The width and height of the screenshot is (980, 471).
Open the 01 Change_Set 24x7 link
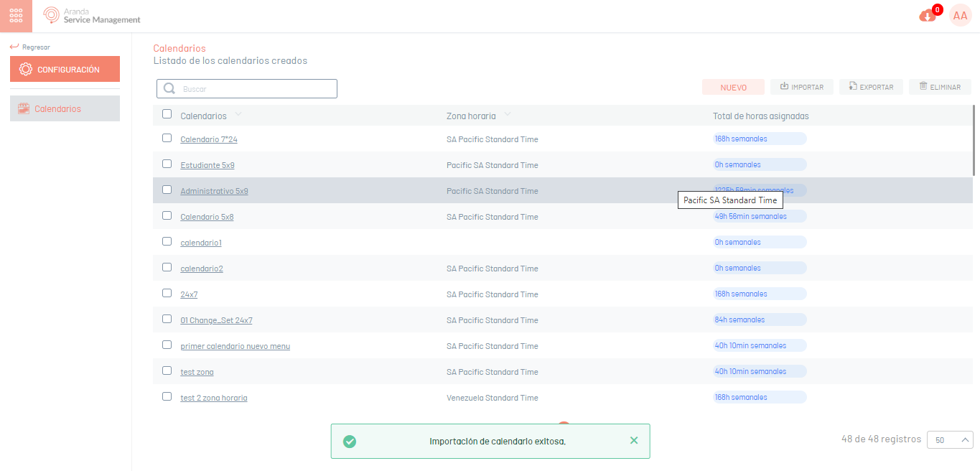[x=216, y=320]
